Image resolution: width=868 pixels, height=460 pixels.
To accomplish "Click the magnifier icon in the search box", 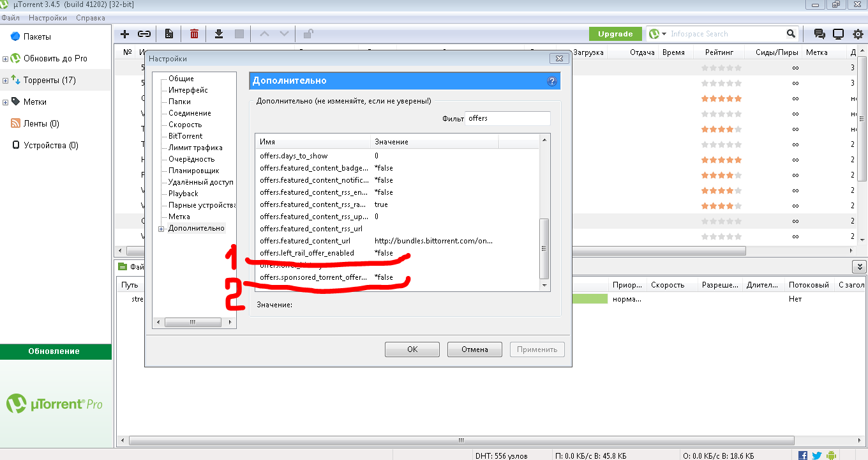I will (x=791, y=34).
